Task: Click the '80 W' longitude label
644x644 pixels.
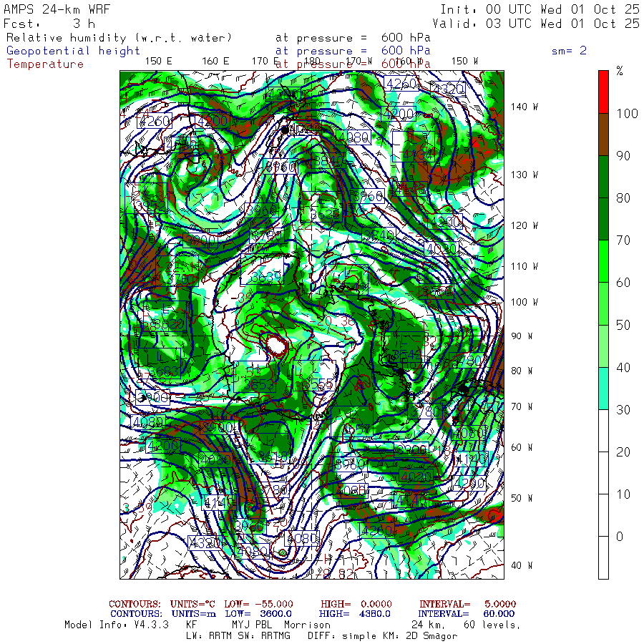Action: (522, 371)
